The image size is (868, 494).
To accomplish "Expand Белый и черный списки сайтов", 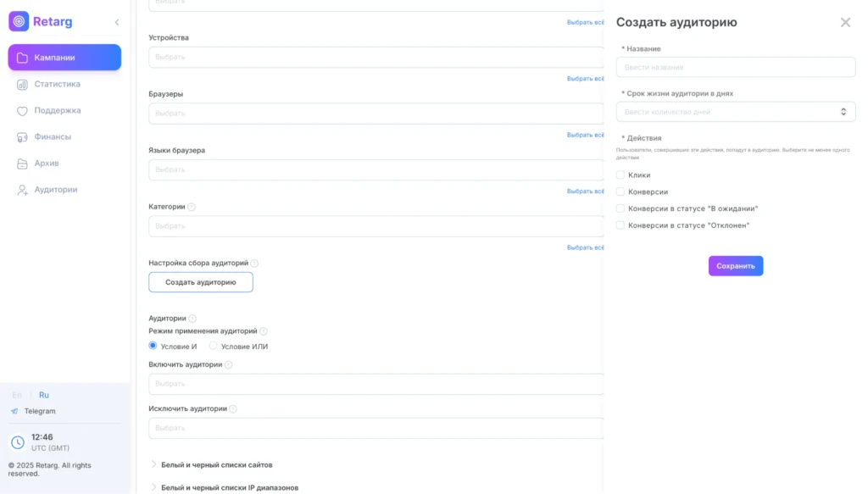I will click(216, 464).
